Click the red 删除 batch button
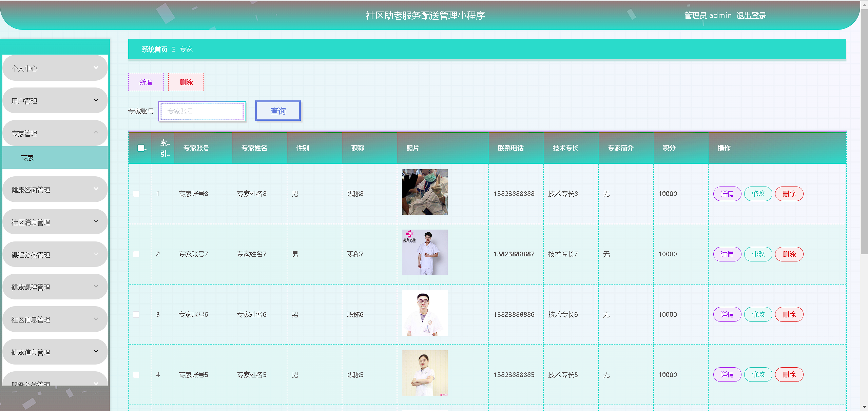 [x=186, y=82]
